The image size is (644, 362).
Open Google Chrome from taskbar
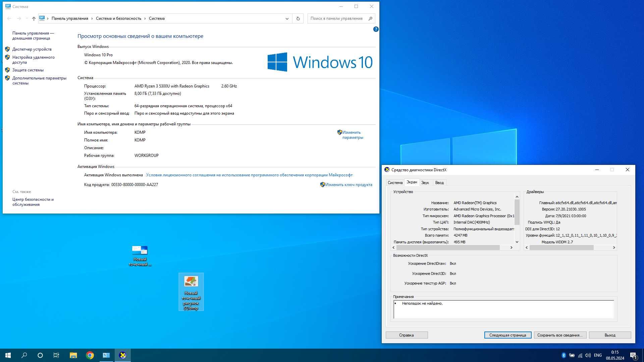90,355
